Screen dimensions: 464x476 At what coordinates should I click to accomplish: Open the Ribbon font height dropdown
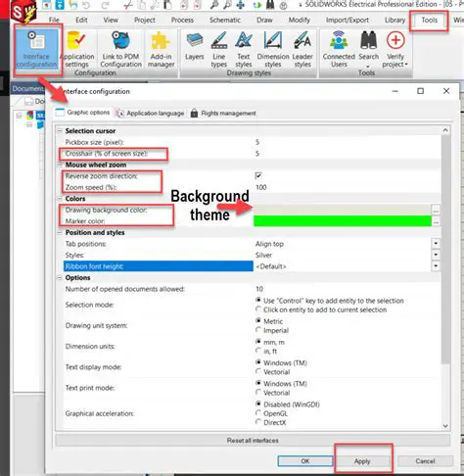[x=436, y=266]
